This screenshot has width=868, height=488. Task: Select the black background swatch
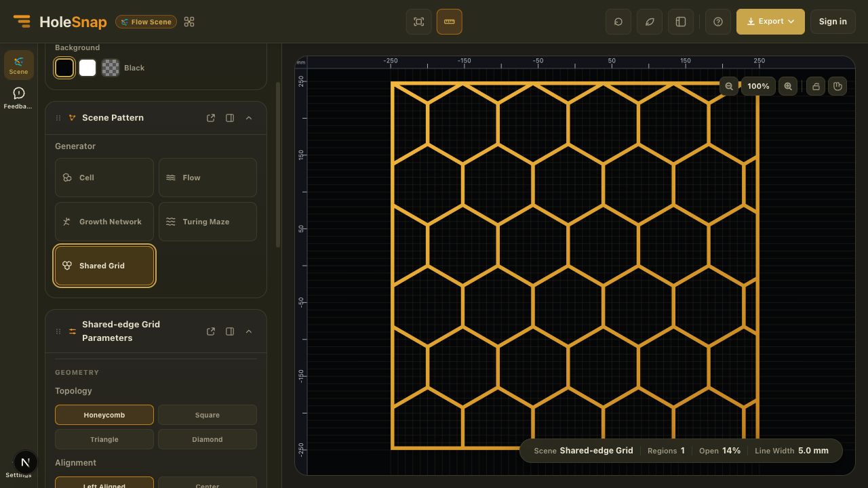[64, 68]
